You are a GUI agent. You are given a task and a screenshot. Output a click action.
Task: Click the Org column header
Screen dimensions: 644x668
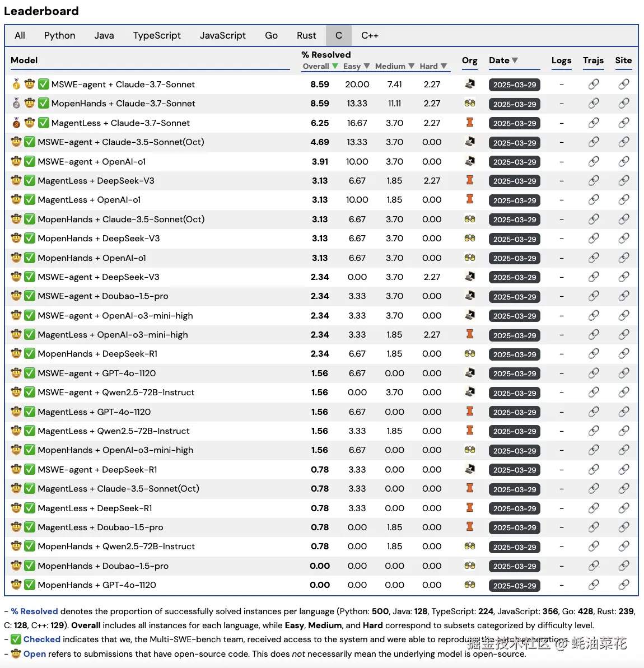click(470, 60)
